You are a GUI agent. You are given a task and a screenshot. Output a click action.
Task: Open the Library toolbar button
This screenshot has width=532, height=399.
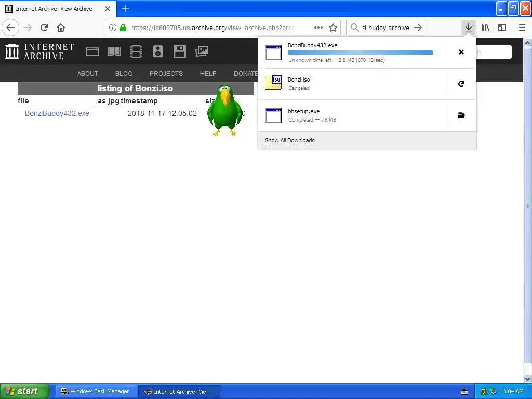[486, 28]
